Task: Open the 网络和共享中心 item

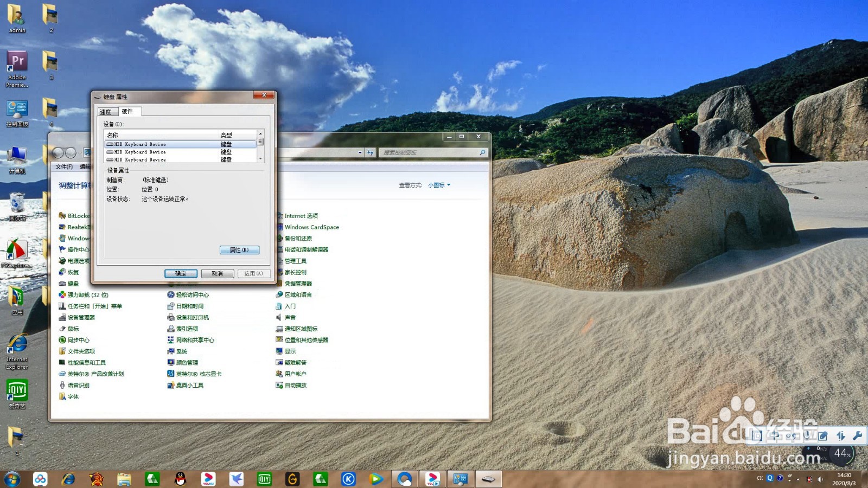Action: [x=191, y=340]
